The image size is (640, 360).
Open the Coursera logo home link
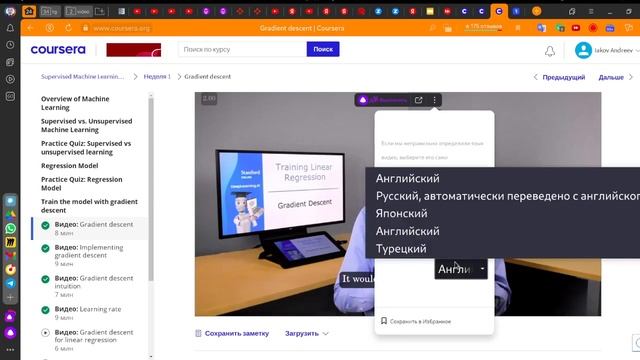point(58,49)
